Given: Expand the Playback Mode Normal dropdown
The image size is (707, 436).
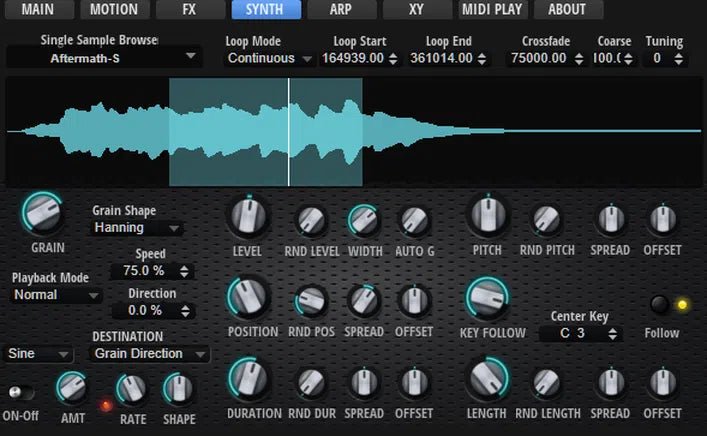Looking at the screenshot, I should 57,295.
